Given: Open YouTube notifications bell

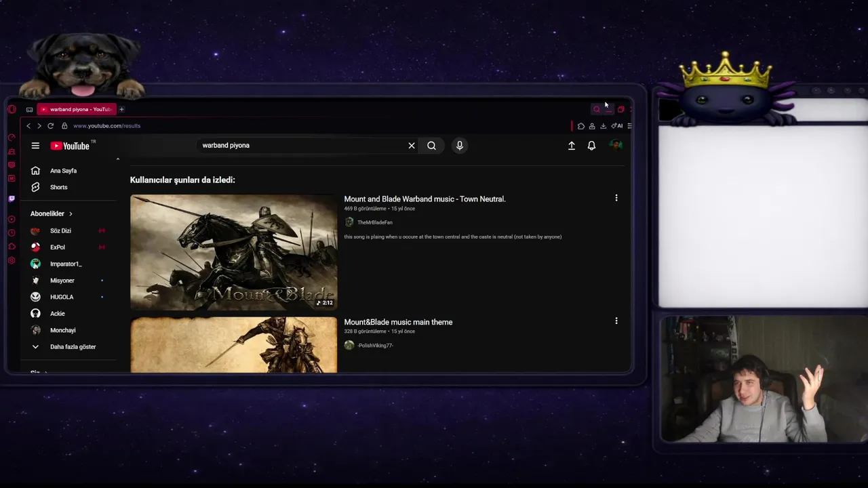Looking at the screenshot, I should (591, 146).
